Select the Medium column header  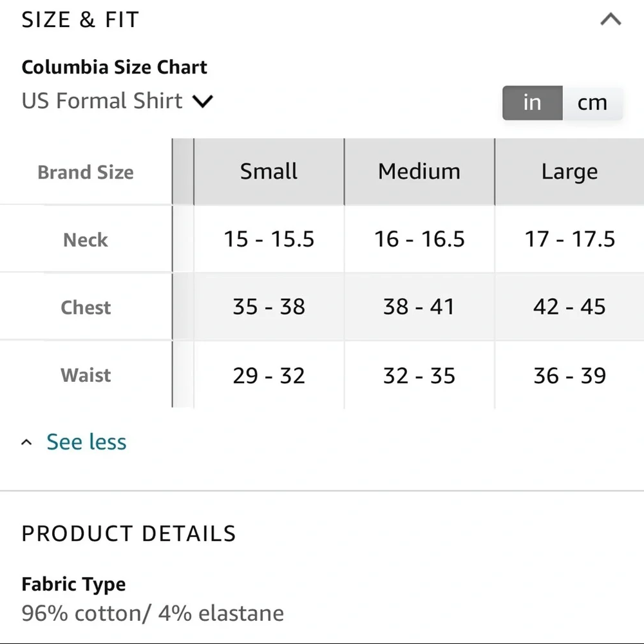click(419, 171)
